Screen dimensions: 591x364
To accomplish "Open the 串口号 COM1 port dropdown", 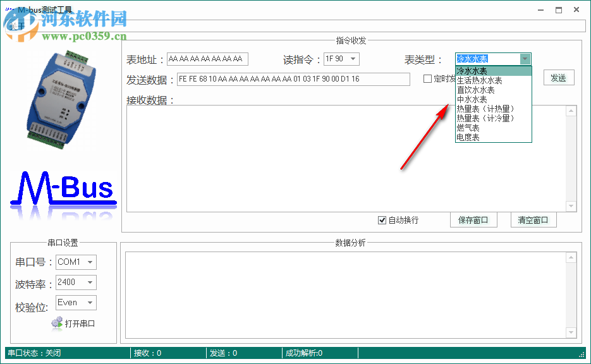I will coord(90,262).
